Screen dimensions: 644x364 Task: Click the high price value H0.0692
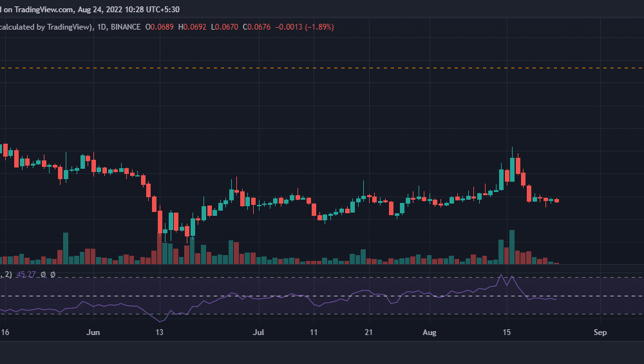click(192, 27)
